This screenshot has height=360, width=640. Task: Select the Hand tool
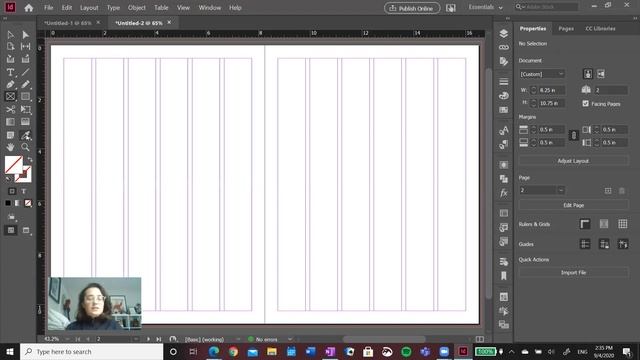[10, 147]
